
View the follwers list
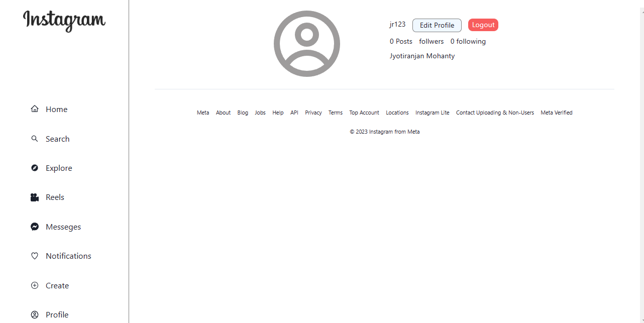coord(432,41)
